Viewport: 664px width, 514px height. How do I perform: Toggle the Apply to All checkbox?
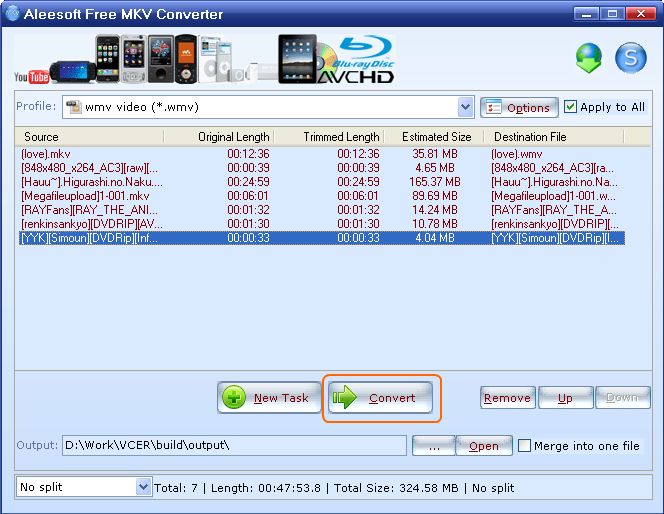570,107
